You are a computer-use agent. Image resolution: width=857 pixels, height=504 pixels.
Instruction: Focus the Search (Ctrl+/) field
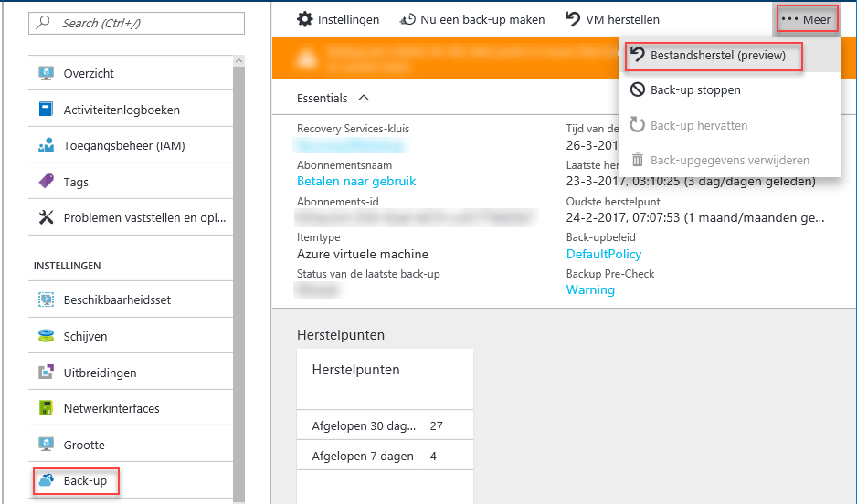136,23
